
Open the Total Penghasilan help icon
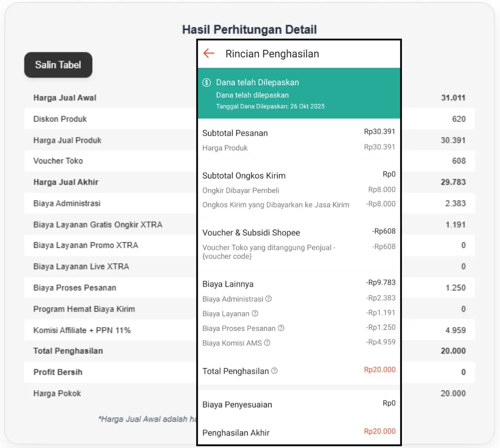(x=274, y=371)
